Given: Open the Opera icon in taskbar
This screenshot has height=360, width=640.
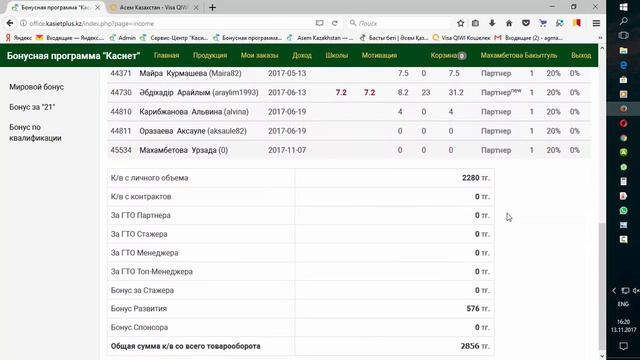Looking at the screenshot, I should pos(623,123).
